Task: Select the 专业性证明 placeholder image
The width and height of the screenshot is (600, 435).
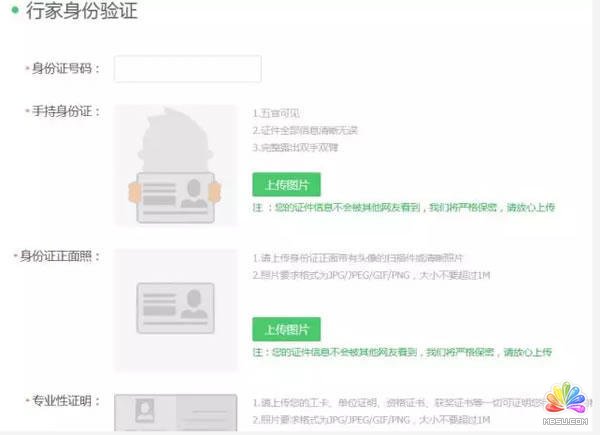Action: point(175,414)
